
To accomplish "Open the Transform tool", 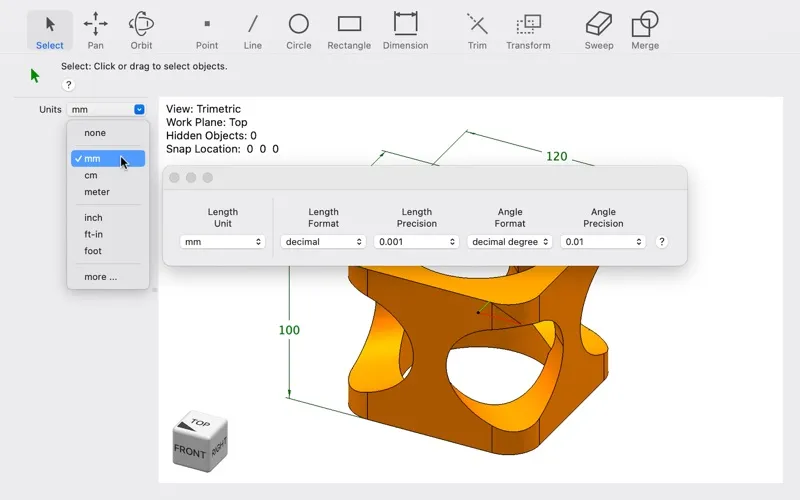I will click(528, 31).
